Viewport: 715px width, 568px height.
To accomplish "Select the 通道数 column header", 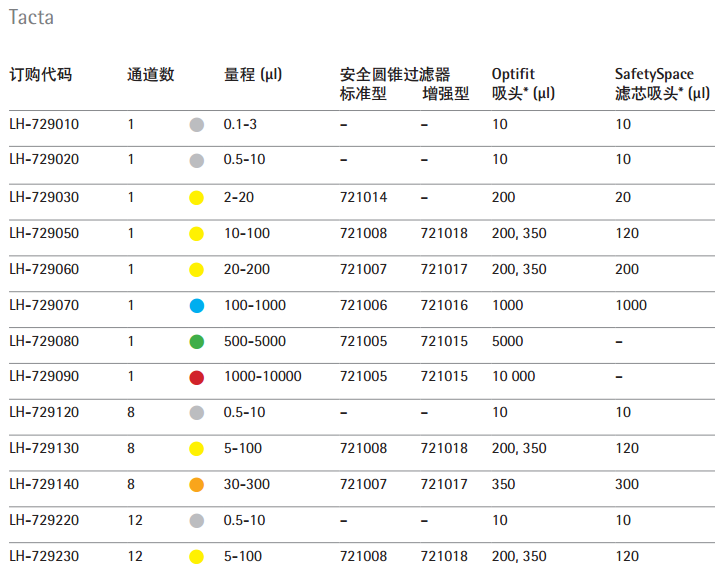I will (150, 74).
